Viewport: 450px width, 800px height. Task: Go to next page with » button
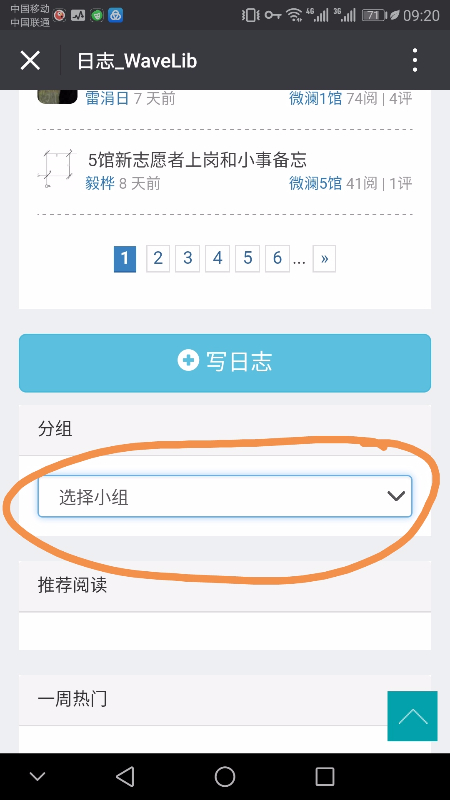coord(324,259)
